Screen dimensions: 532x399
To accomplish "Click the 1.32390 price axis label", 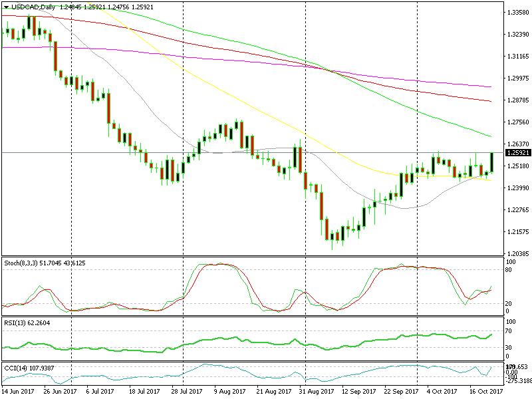I will click(x=518, y=35).
